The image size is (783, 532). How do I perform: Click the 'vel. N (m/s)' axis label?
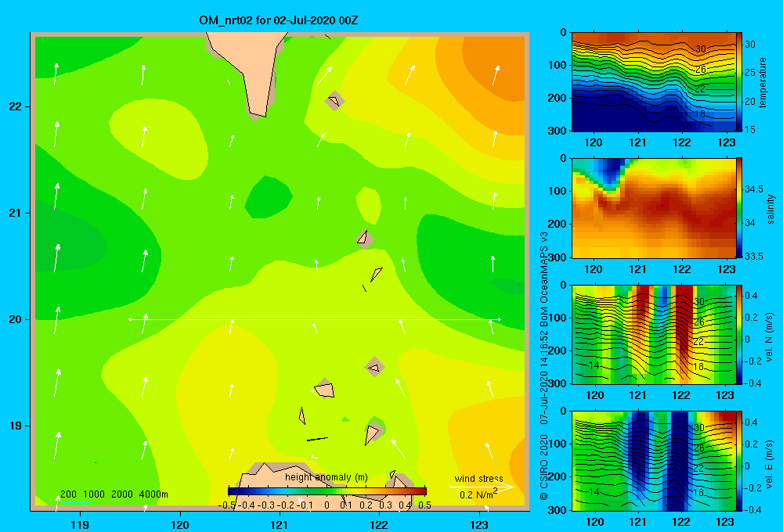coord(770,337)
